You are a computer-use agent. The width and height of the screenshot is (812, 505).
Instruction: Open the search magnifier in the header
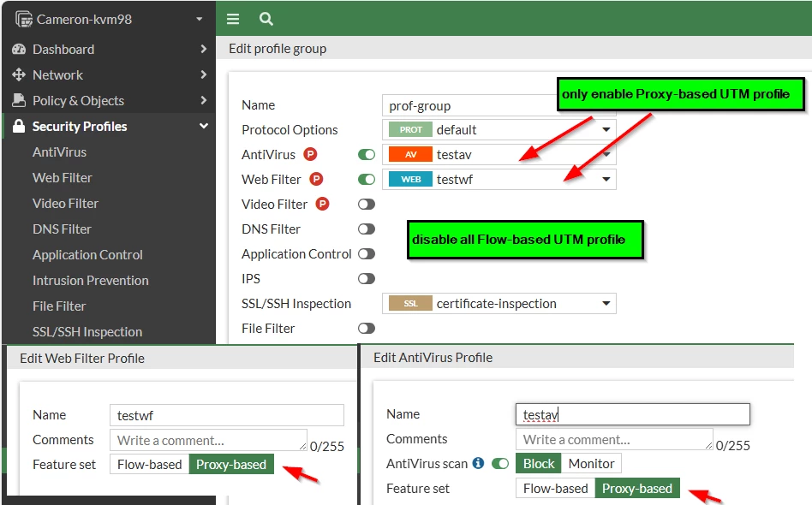coord(266,19)
